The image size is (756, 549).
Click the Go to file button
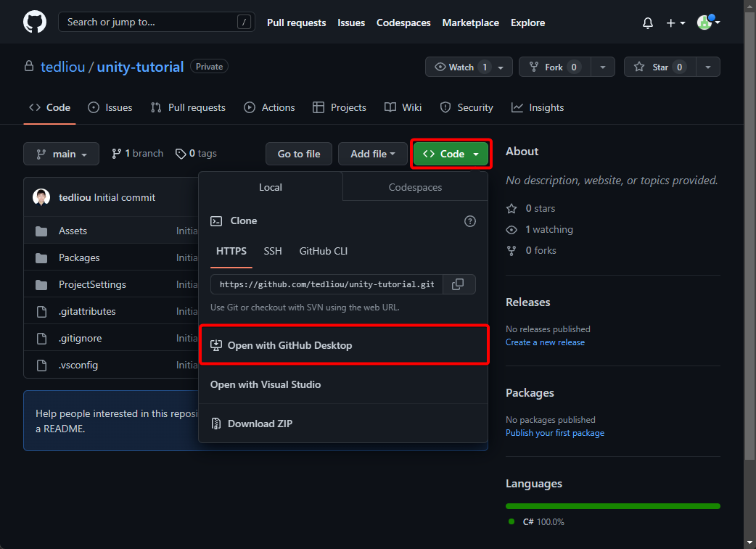pyautogui.click(x=299, y=154)
